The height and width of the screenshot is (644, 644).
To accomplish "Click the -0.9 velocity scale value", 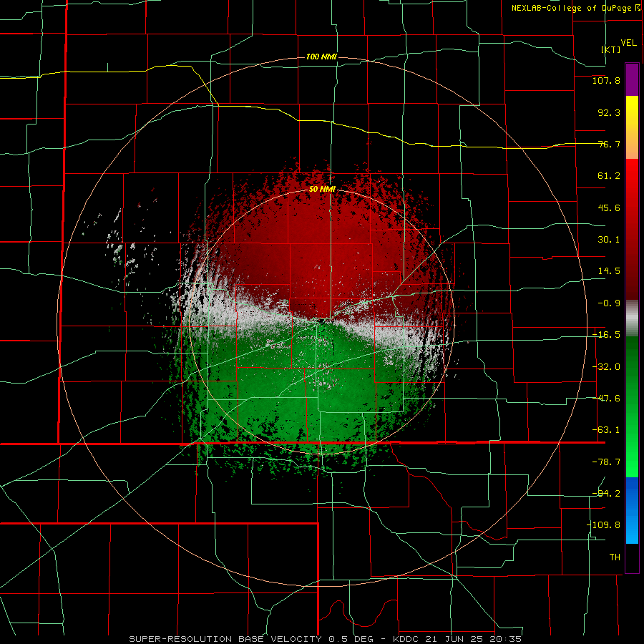I will [x=609, y=303].
